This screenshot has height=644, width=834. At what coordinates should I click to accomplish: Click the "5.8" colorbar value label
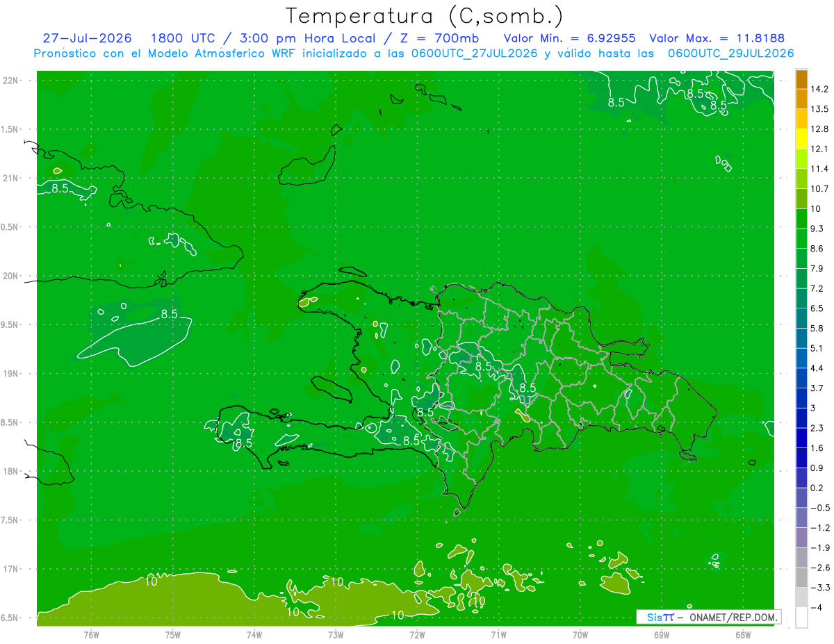[817, 329]
